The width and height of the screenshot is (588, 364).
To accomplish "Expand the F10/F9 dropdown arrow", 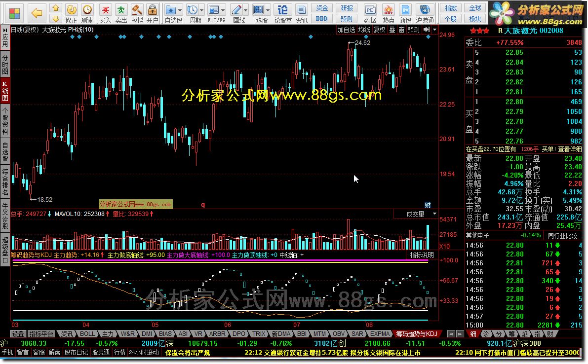I will [224, 10].
